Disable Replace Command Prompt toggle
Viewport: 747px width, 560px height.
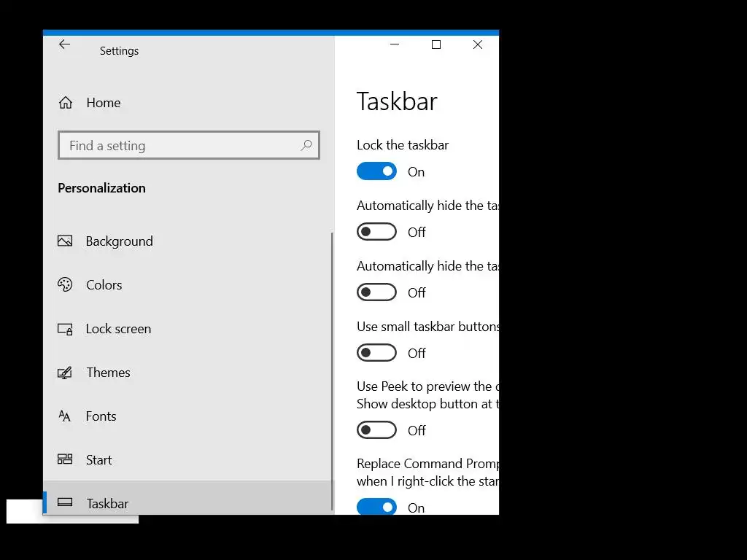[376, 507]
